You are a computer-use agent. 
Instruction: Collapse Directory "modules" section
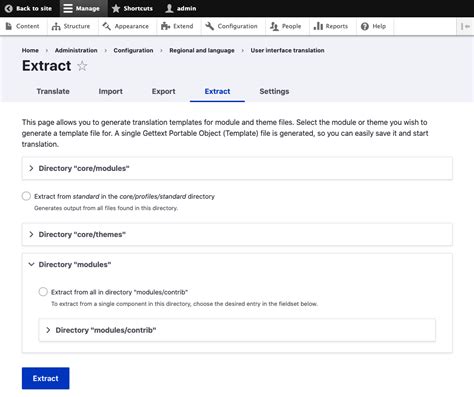point(237,264)
